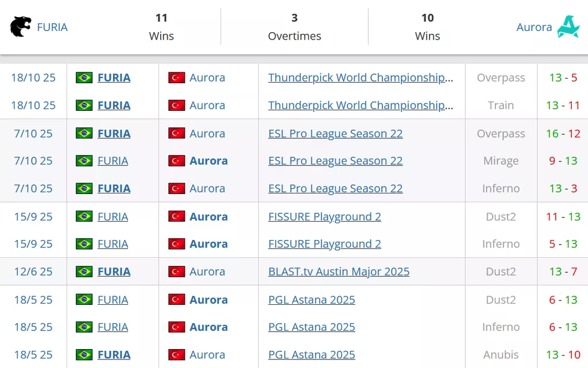The width and height of the screenshot is (588, 368).
Task: Click Turkey flag in the Mirage map row
Action: pos(176,161)
